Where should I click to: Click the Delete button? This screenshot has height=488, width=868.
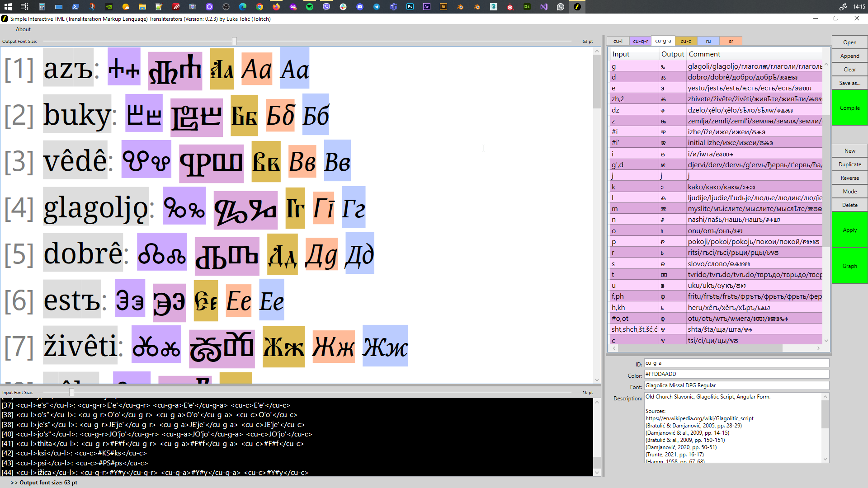click(849, 205)
